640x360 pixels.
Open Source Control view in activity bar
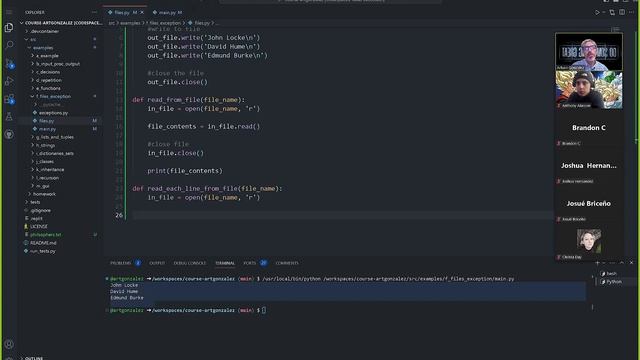9,63
